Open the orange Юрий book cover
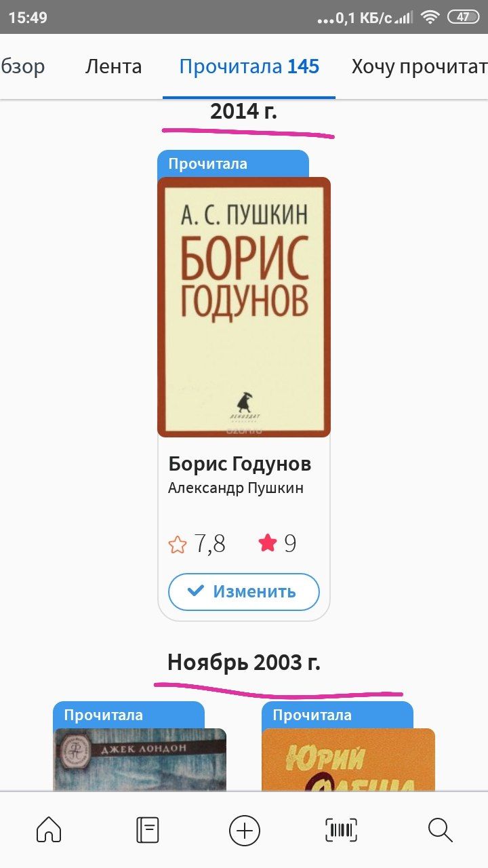The image size is (488, 868). click(x=348, y=759)
